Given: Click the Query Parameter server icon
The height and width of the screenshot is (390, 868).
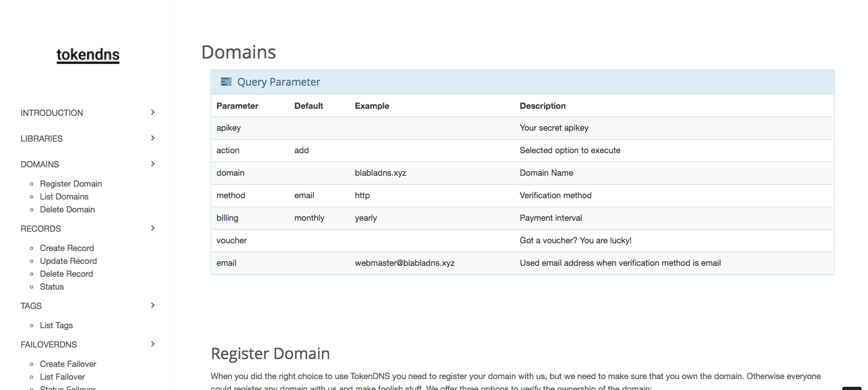Looking at the screenshot, I should coord(226,82).
